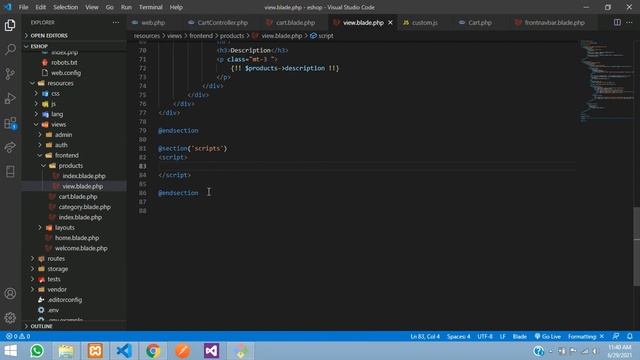Click Go Live in status bar
Image resolution: width=640 pixels, height=360 pixels.
point(547,336)
